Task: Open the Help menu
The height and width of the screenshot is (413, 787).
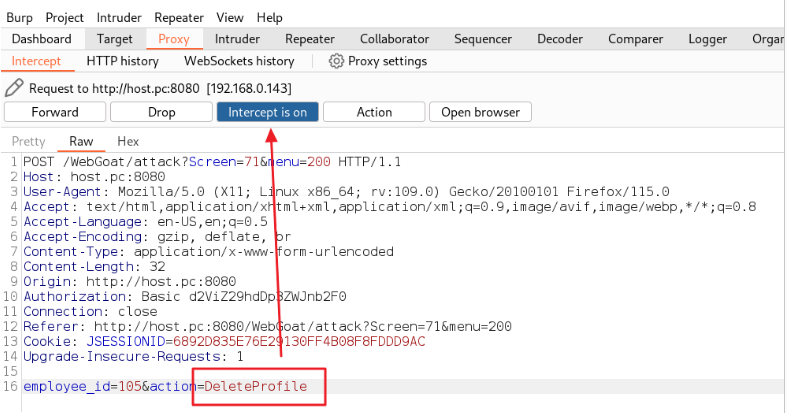Action: click(x=270, y=18)
